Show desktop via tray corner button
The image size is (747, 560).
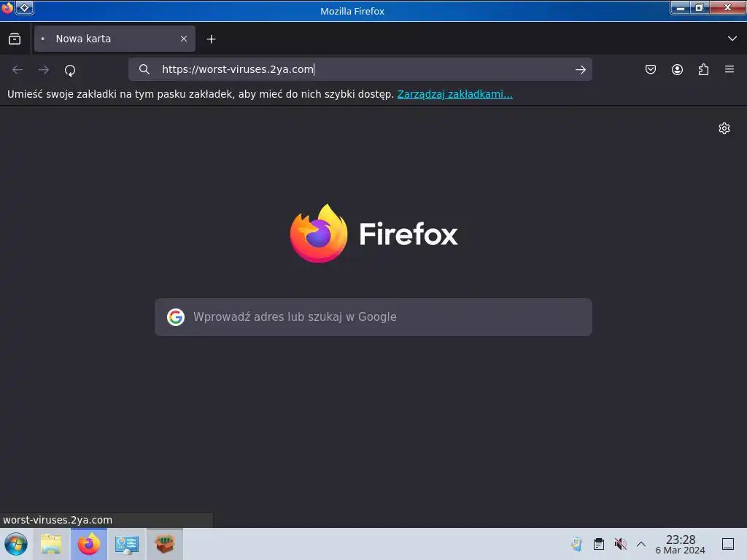[728, 544]
